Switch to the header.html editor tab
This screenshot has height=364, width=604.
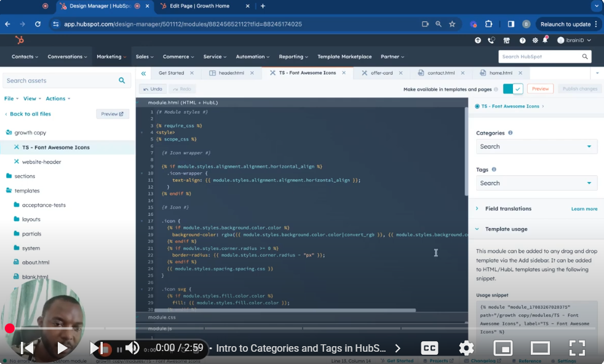[231, 73]
